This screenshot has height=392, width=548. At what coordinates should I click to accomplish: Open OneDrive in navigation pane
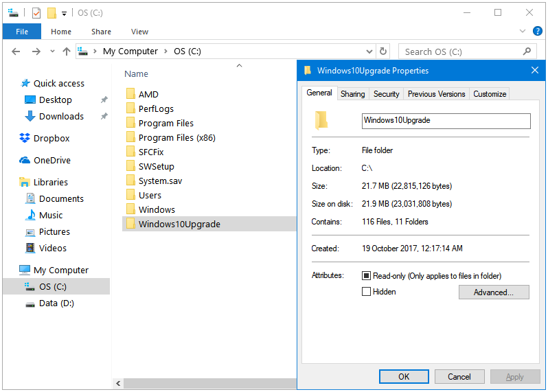(x=52, y=161)
